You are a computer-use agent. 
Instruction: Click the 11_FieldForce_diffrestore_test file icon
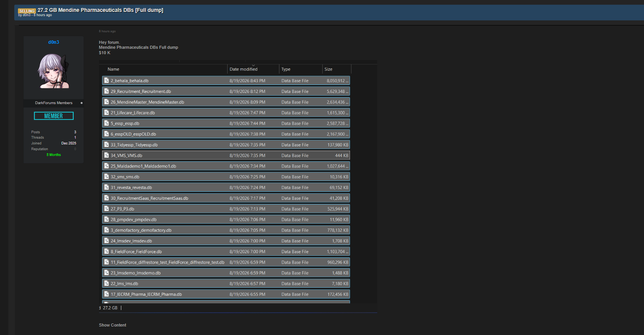(107, 262)
